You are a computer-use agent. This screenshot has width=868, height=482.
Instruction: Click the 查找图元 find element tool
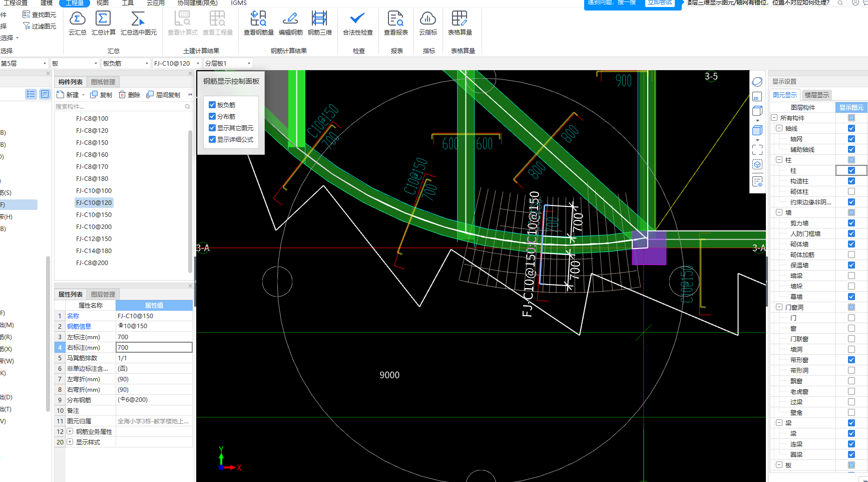[x=40, y=15]
